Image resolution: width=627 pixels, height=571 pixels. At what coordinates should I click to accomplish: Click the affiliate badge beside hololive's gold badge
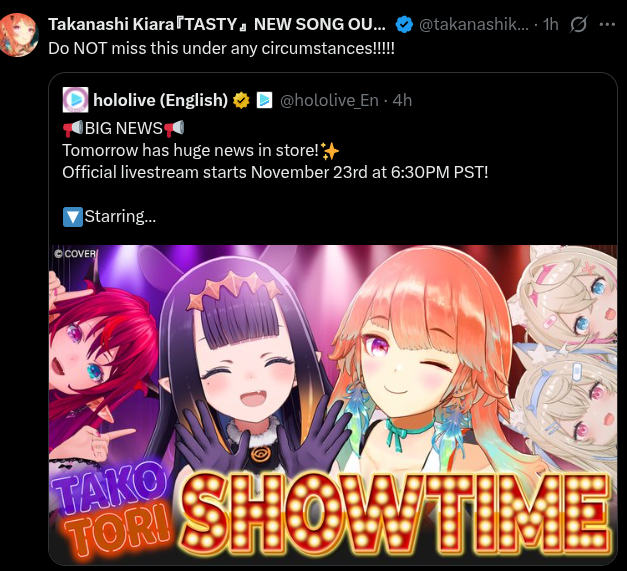[x=264, y=100]
